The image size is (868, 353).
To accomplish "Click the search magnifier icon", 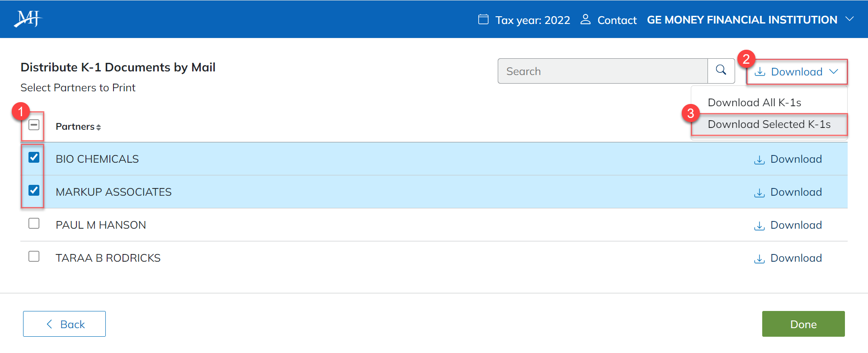I will (x=721, y=71).
